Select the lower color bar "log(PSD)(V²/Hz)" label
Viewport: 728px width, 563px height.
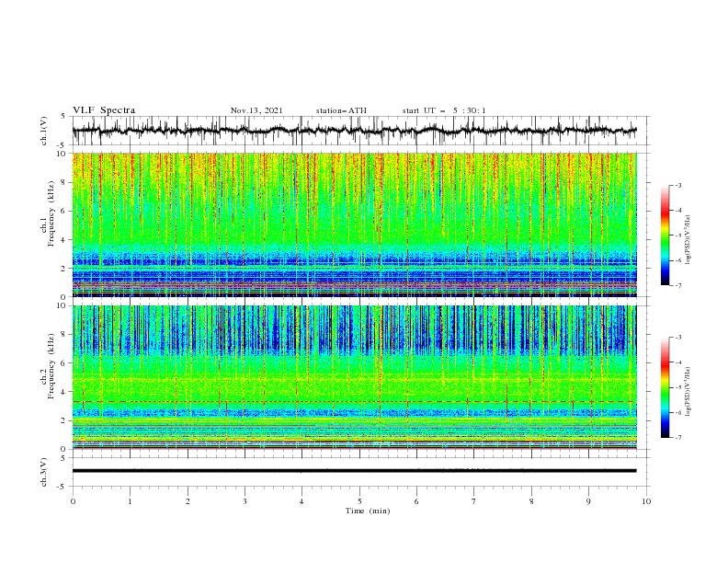tap(688, 391)
